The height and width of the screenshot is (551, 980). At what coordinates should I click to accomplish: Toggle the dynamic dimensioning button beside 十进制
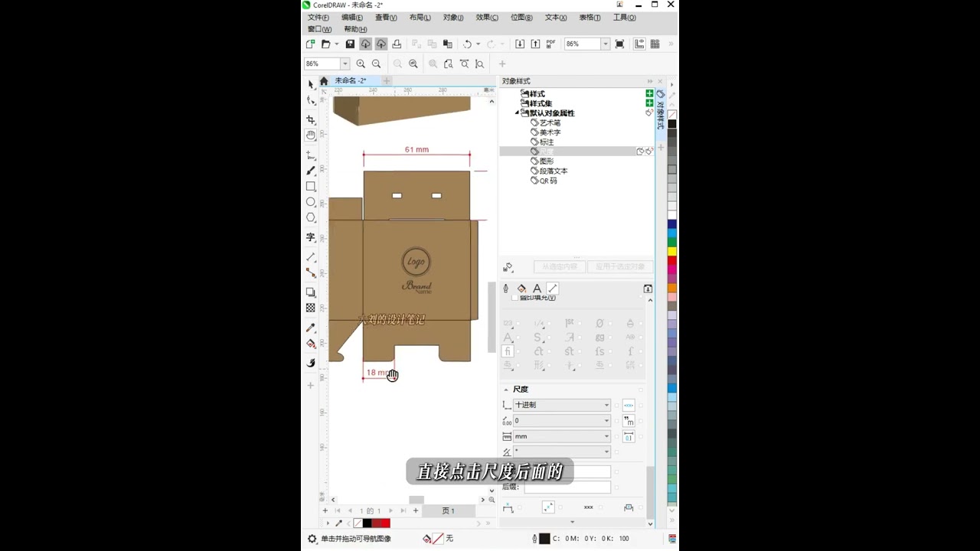click(629, 405)
